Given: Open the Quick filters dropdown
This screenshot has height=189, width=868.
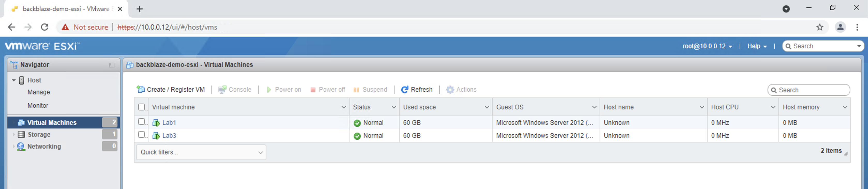Looking at the screenshot, I should coord(201,152).
